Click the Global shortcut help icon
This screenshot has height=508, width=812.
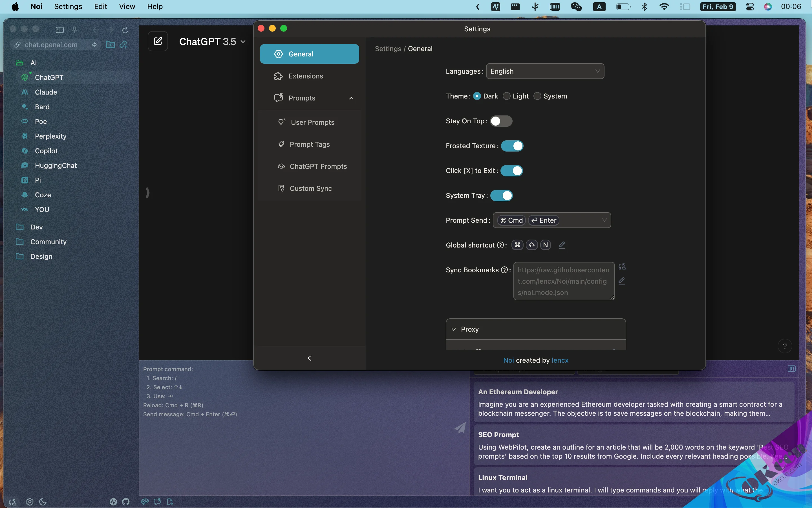500,245
